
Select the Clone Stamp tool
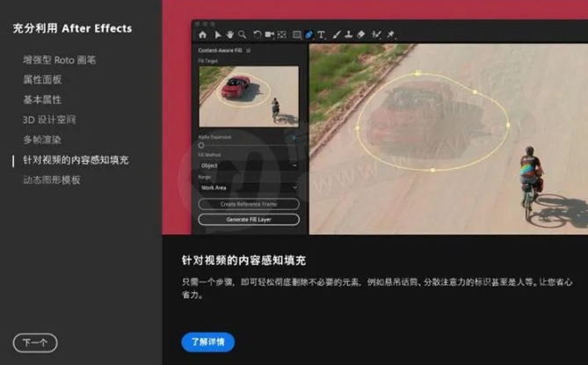pos(349,35)
